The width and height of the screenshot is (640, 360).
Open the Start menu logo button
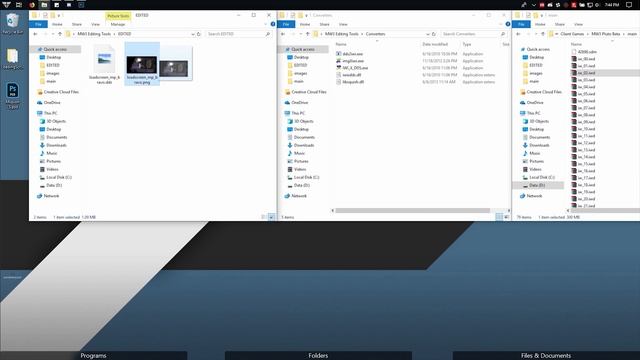click(x=6, y=5)
